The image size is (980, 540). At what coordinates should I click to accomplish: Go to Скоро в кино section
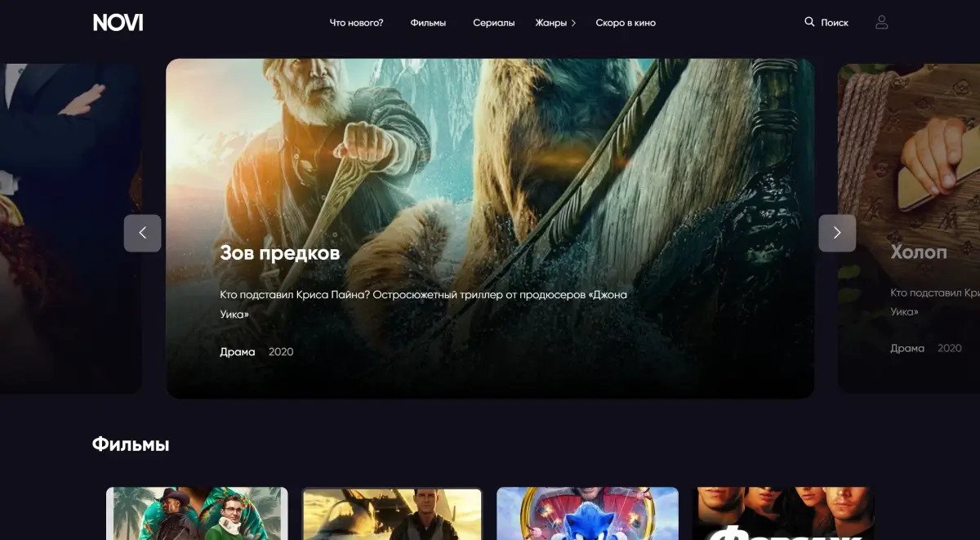point(625,23)
